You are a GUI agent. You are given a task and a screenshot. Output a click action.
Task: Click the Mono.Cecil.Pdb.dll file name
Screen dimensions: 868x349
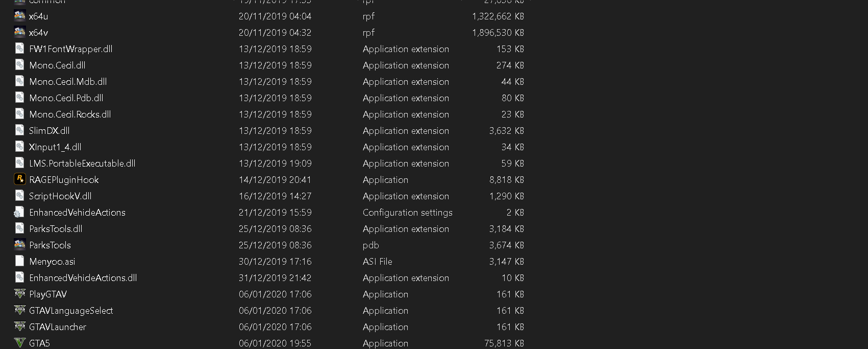(66, 98)
